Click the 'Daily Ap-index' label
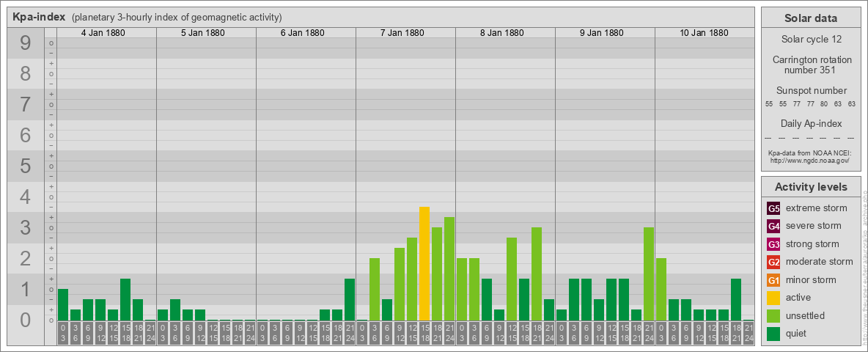 click(811, 123)
